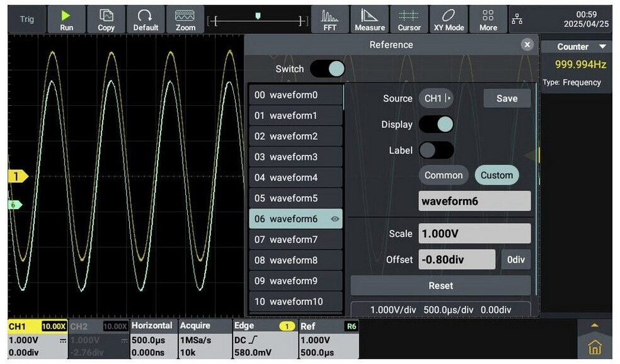Viewport: 620px width, 364px height.
Task: Click the Copy screenshot icon
Action: pos(106,20)
